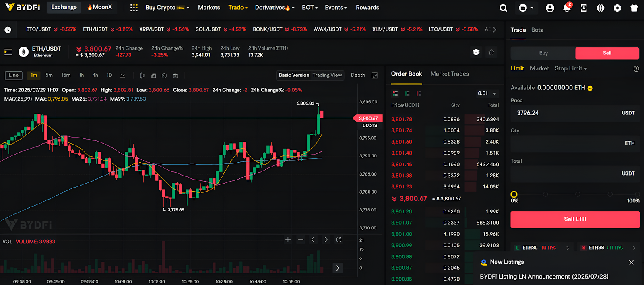Select the 5m interval
The height and width of the screenshot is (285, 644).
[49, 75]
